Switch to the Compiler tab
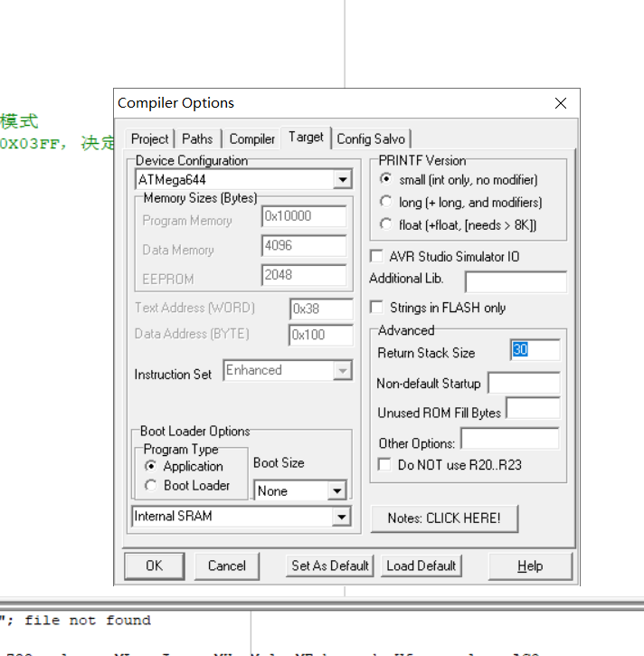 point(251,139)
